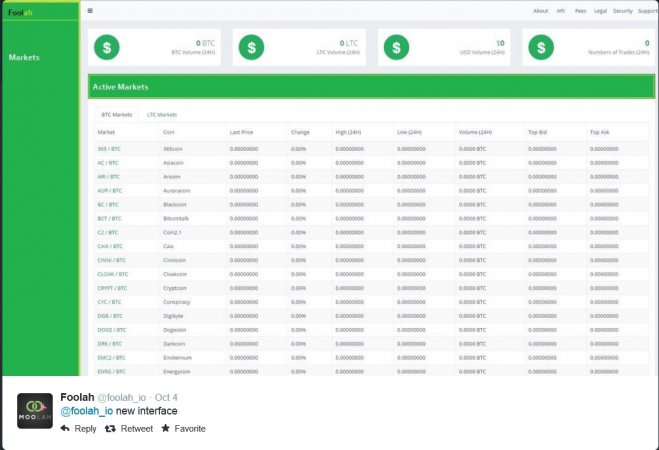The image size is (659, 450).
Task: Switch to the LTC Markets tab
Action: pos(162,115)
